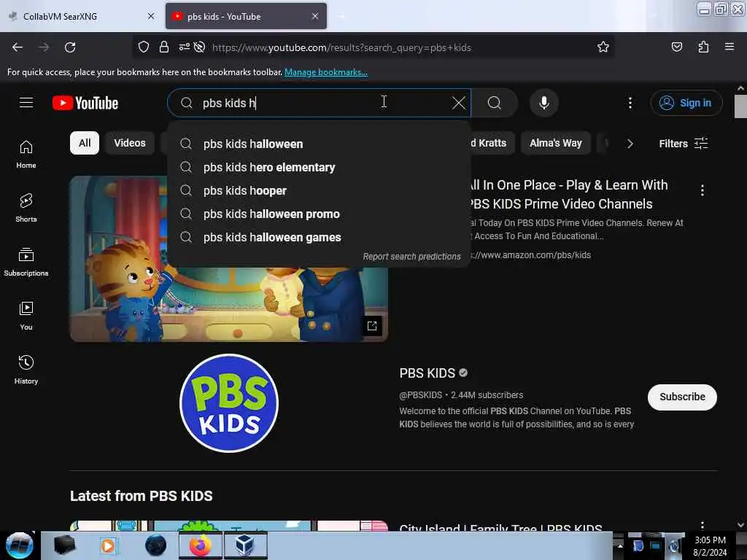Open the amazon.com/pbs/kids ad link

point(531,255)
